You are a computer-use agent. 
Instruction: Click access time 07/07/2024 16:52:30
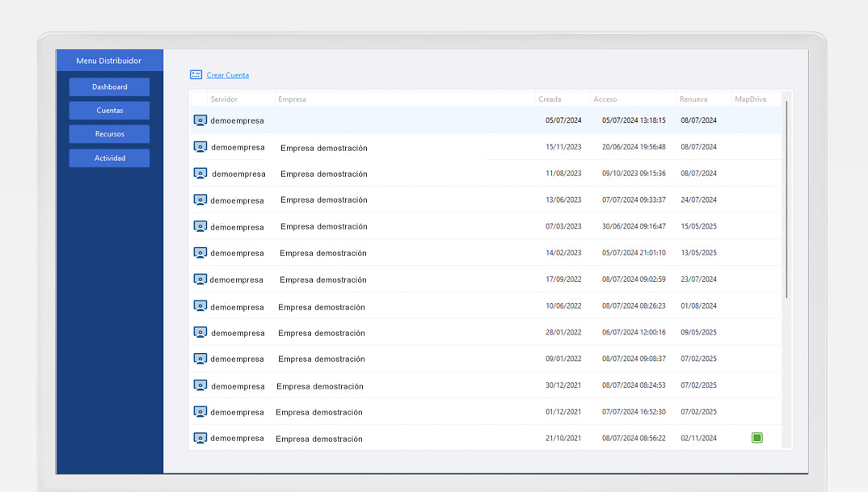click(634, 412)
